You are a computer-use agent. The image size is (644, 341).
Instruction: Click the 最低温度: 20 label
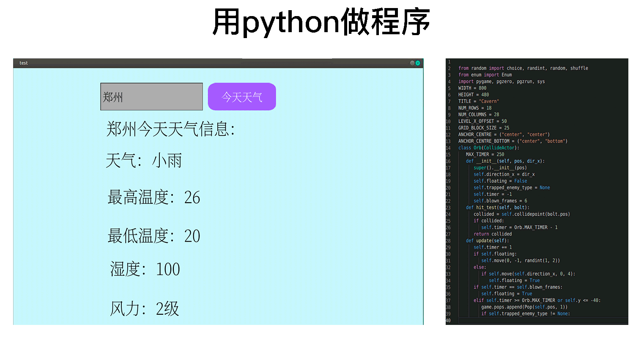coord(154,236)
